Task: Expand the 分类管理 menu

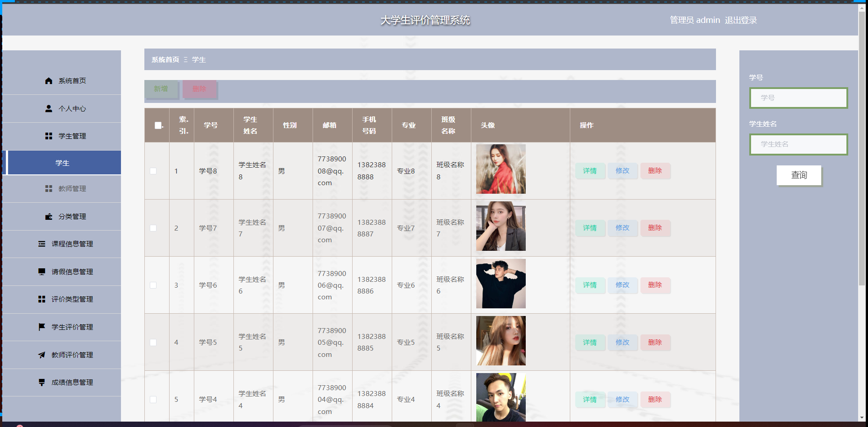Action: pyautogui.click(x=62, y=217)
